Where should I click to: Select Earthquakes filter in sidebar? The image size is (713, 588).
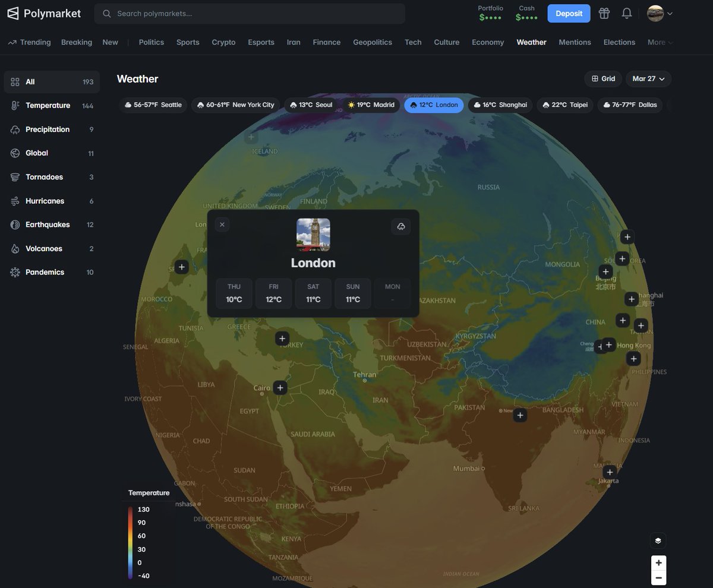click(52, 225)
